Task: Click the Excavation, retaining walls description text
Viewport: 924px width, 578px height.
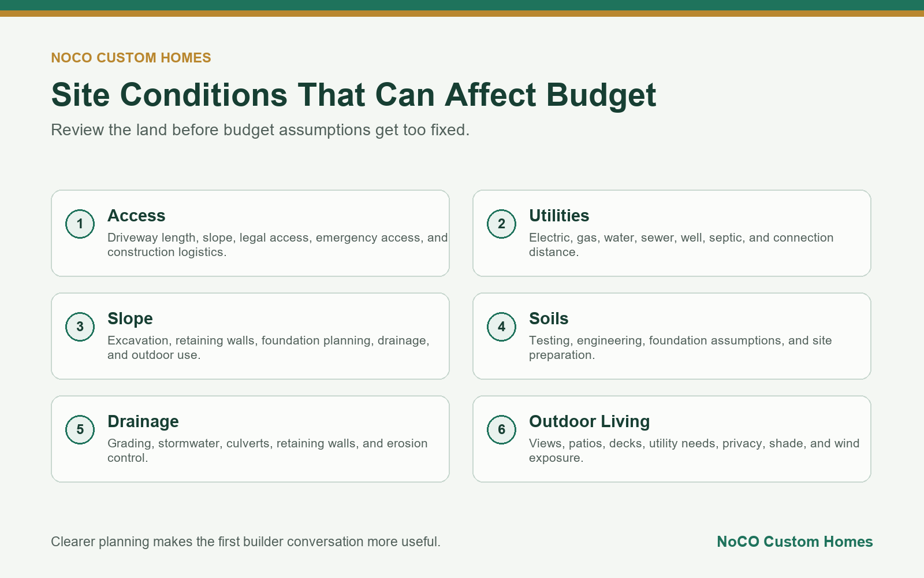Action: pyautogui.click(x=269, y=347)
